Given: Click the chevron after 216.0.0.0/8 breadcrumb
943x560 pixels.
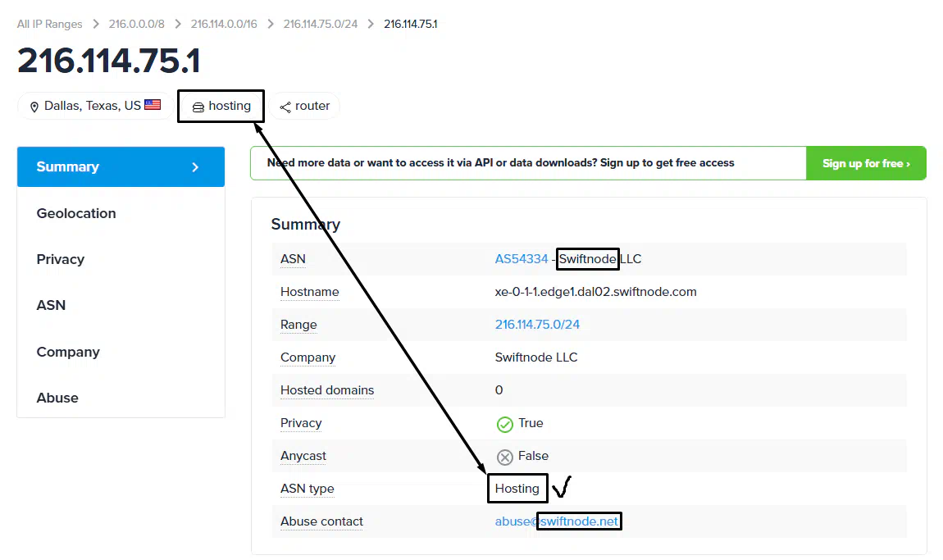Looking at the screenshot, I should pyautogui.click(x=178, y=24).
